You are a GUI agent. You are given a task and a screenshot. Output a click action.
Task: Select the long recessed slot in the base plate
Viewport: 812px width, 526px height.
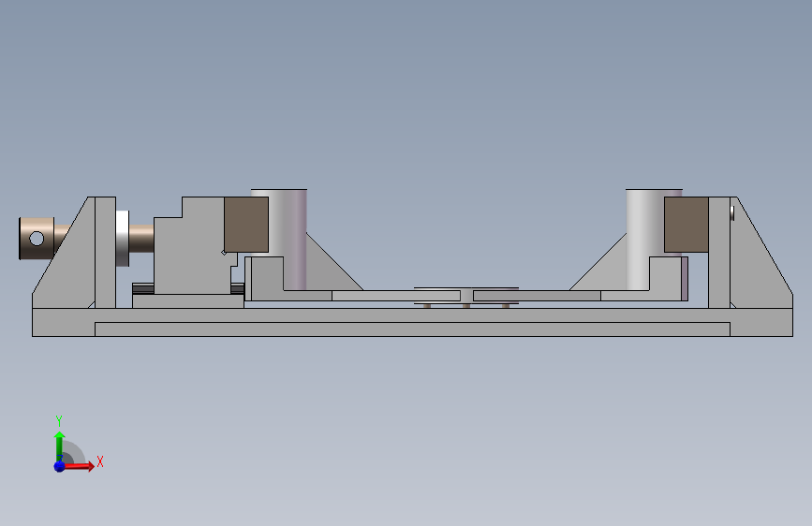(412, 329)
